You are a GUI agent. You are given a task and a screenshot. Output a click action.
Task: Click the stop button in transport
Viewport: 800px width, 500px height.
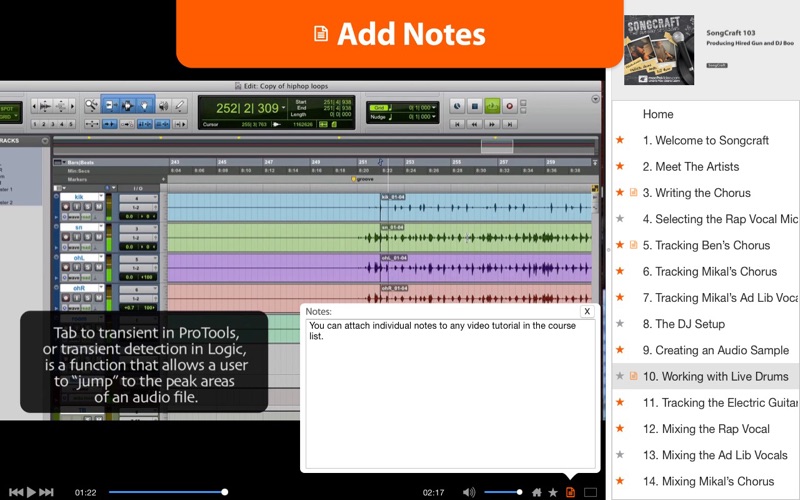pos(475,106)
